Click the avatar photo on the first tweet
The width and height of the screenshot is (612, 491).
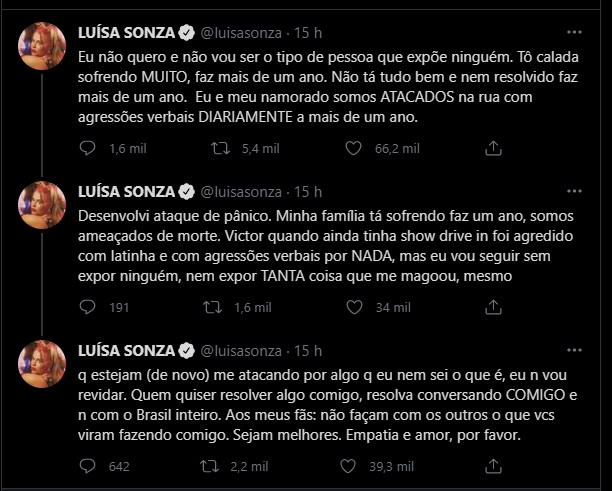coord(42,46)
